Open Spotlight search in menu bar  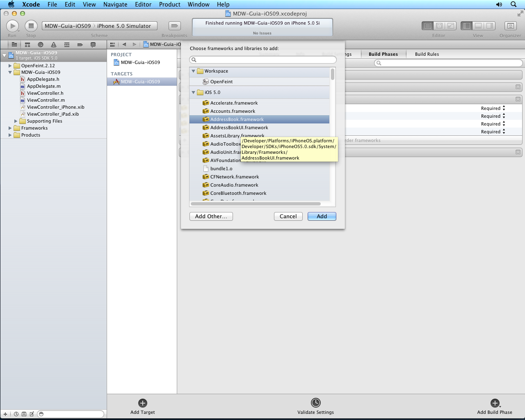pyautogui.click(x=514, y=4)
